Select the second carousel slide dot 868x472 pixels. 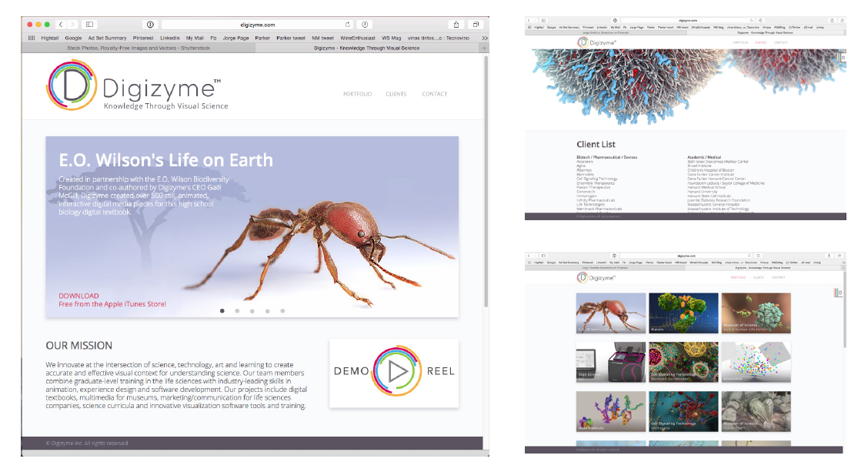click(237, 311)
